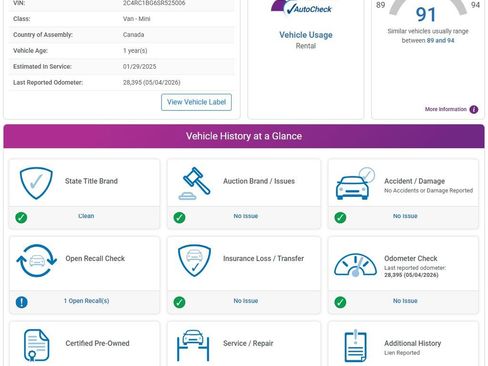Click green checkmark under Accident / Damage
Viewport: 488px width, 366px height.
click(340, 217)
